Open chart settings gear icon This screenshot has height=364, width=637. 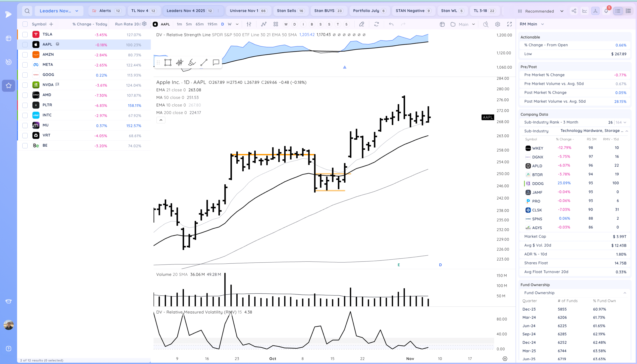tap(498, 24)
